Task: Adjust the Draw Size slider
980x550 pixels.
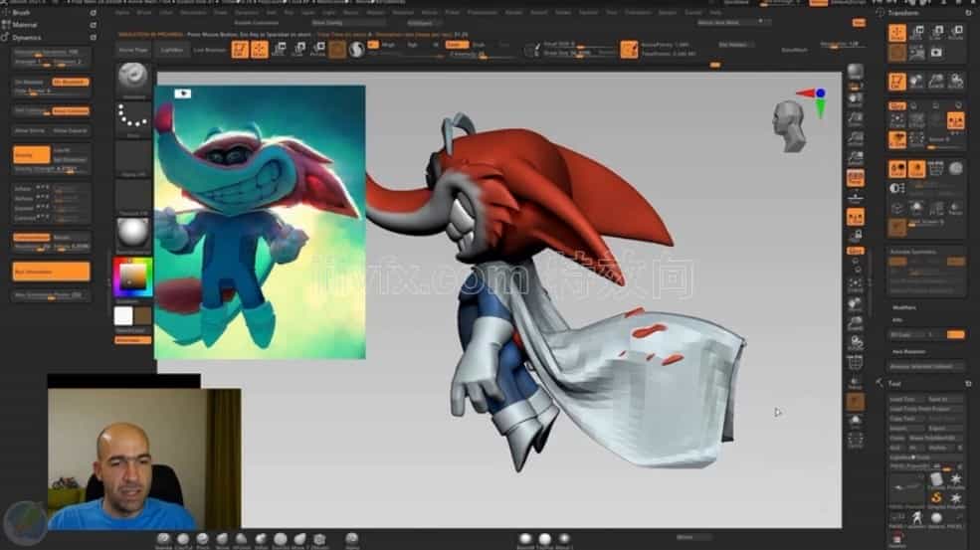Action: 579,53
